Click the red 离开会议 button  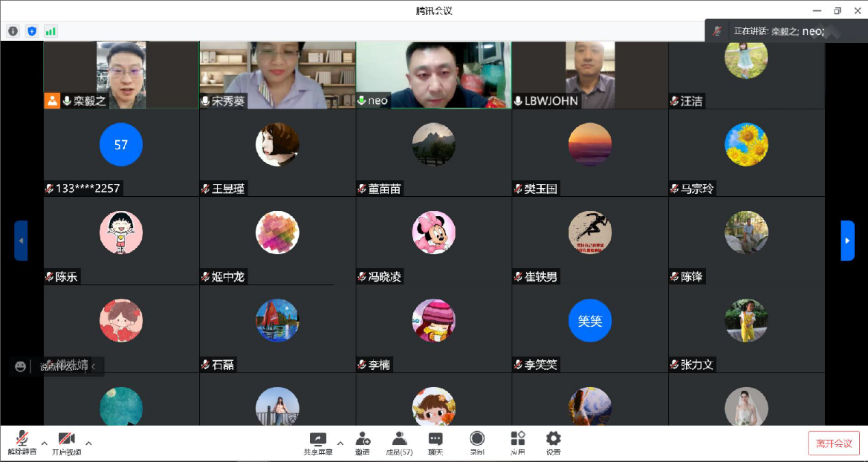click(833, 443)
